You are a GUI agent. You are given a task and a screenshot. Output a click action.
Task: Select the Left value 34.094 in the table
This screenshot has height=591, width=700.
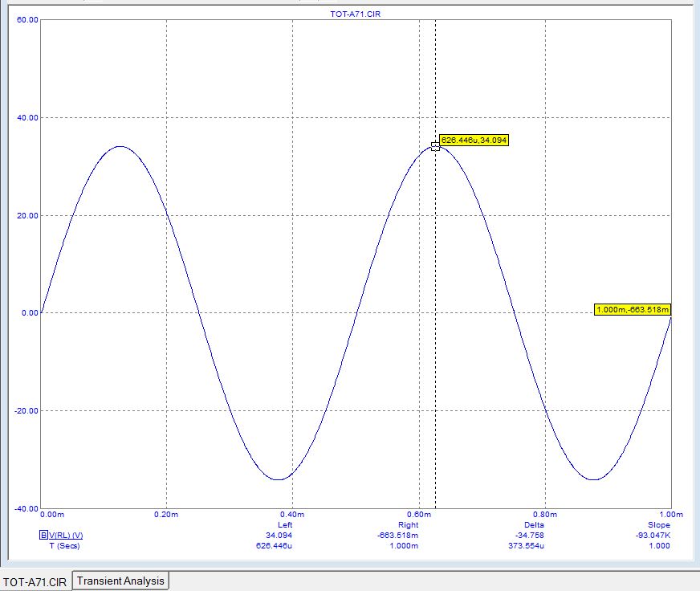coord(279,535)
